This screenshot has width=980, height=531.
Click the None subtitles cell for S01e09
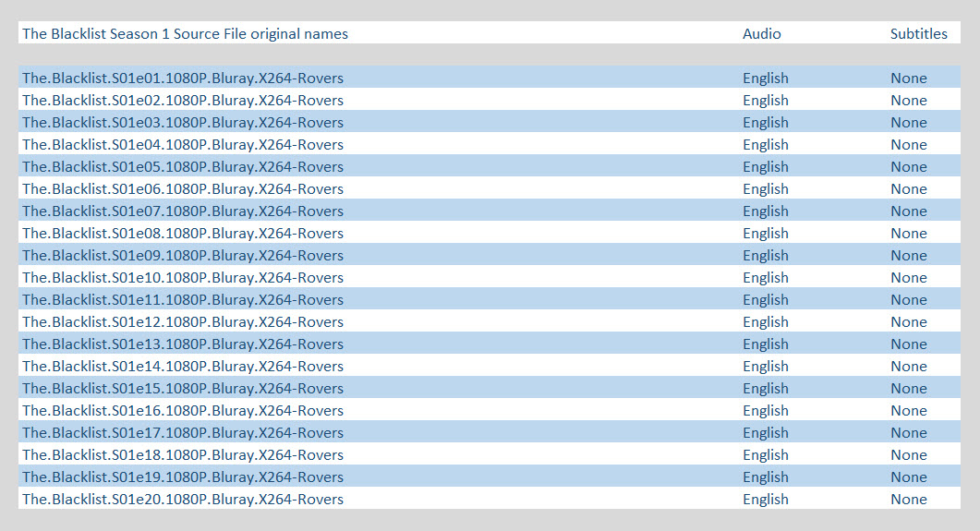(x=909, y=256)
